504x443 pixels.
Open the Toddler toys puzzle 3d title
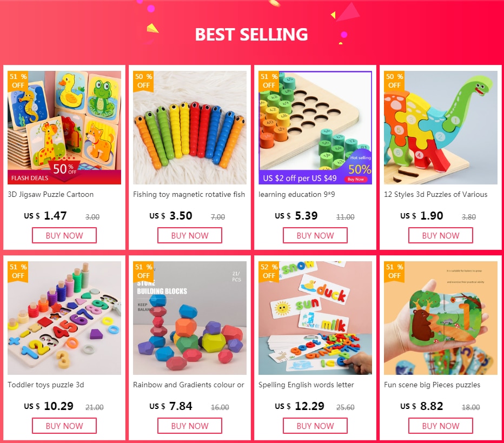[45, 385]
